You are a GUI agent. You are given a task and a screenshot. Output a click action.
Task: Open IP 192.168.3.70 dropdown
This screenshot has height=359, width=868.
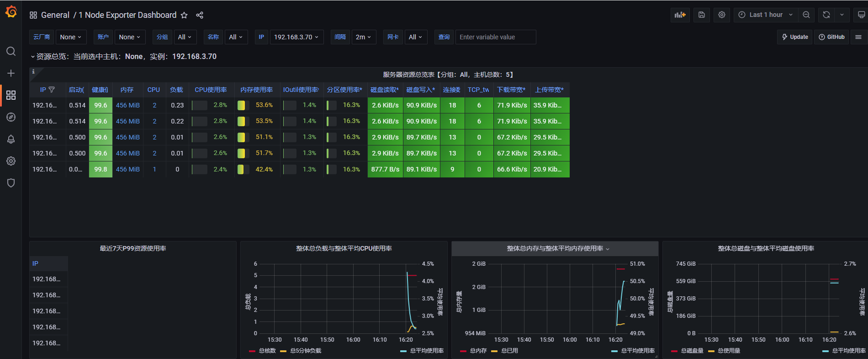coord(296,37)
